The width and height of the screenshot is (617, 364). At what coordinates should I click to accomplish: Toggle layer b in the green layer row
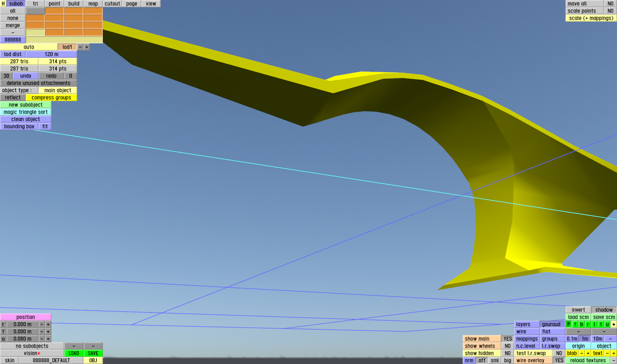(x=582, y=324)
